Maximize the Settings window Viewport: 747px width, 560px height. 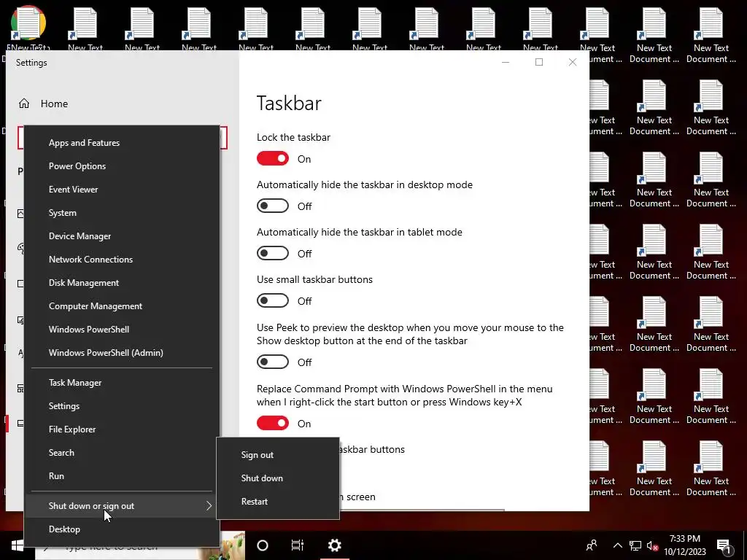point(539,62)
